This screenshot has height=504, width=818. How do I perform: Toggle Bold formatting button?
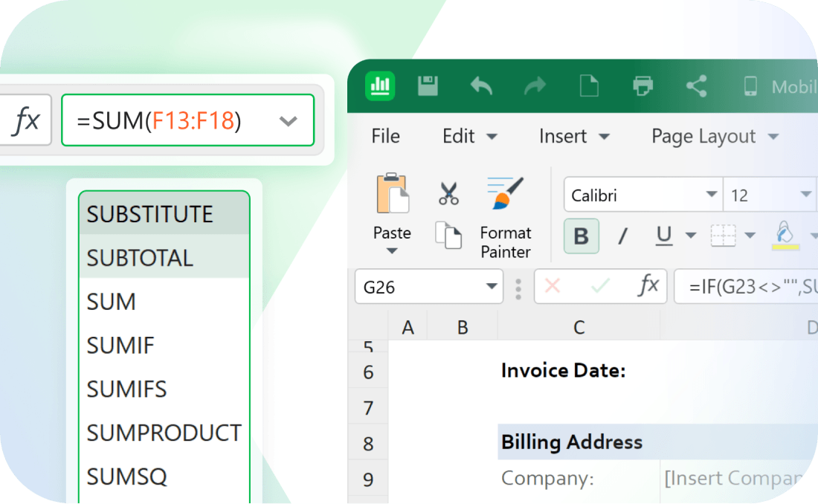coord(582,236)
